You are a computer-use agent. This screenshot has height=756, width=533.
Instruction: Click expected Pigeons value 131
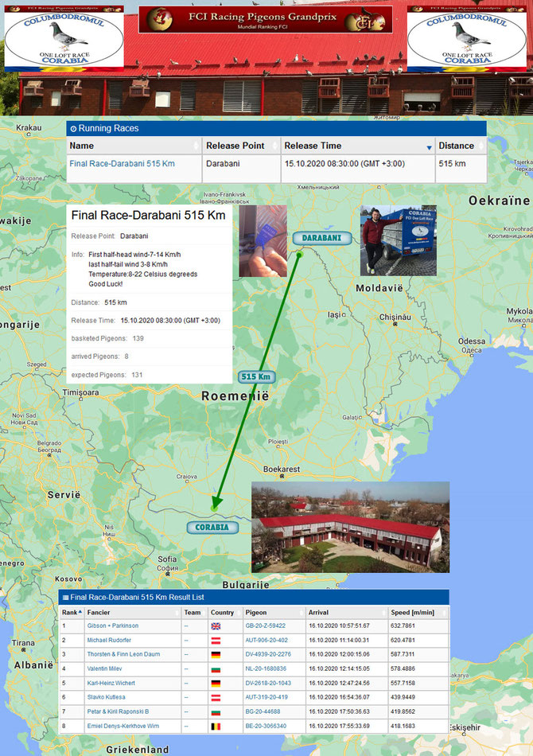(x=138, y=375)
